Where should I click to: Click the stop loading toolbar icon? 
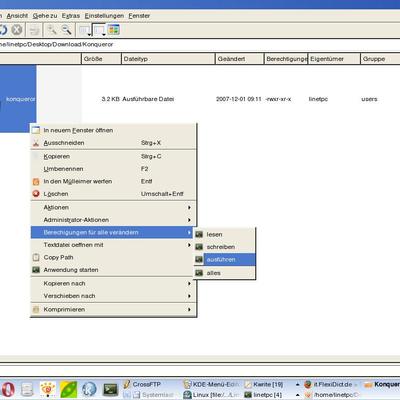pyautogui.click(x=17, y=30)
